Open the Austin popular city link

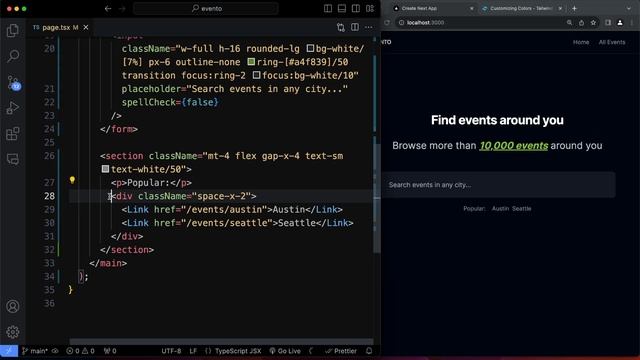[x=500, y=209]
